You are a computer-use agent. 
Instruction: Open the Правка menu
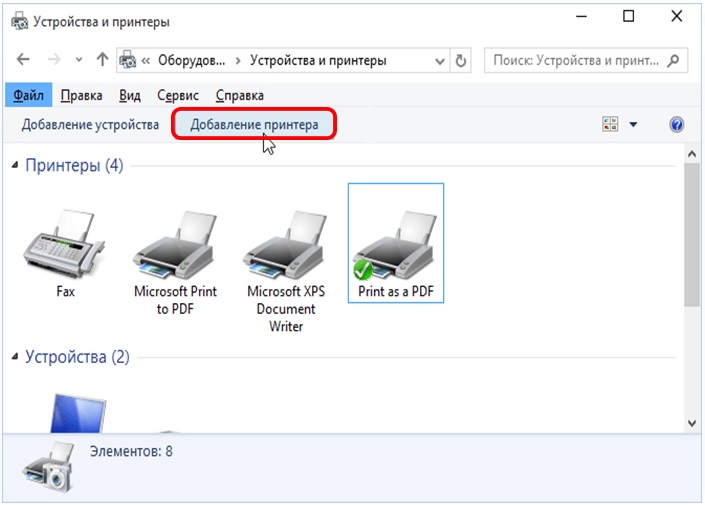(x=81, y=95)
